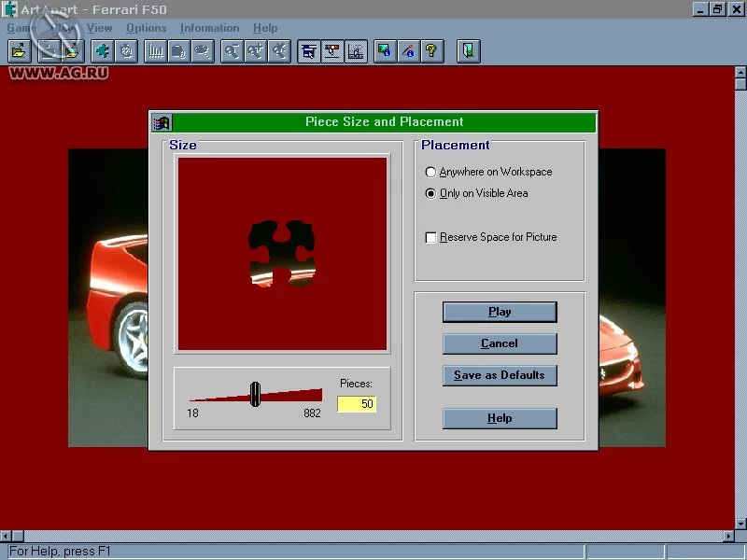Viewport: 747px width, 560px height.
Task: Click the Play button in dialog
Action: (x=500, y=312)
